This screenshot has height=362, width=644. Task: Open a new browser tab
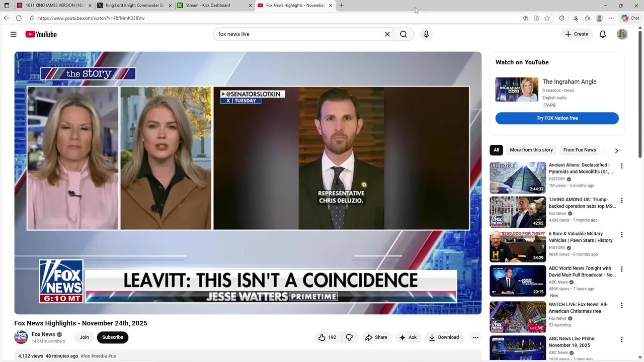[342, 6]
